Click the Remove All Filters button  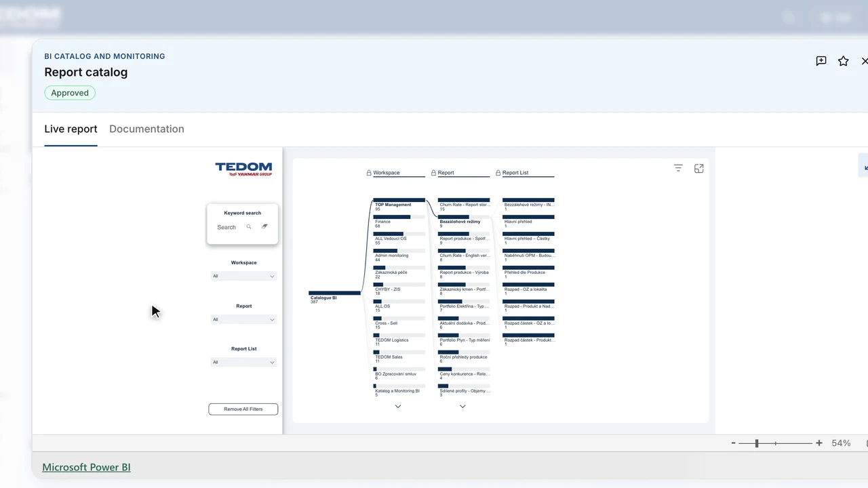243,409
